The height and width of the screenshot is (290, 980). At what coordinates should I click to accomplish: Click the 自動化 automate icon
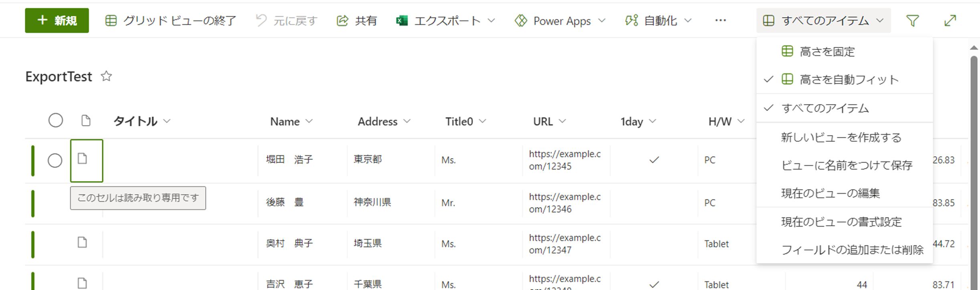click(x=632, y=20)
